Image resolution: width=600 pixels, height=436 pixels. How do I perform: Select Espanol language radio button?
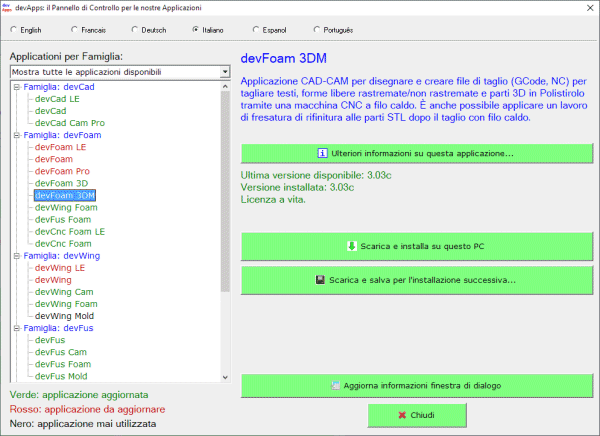(256, 29)
